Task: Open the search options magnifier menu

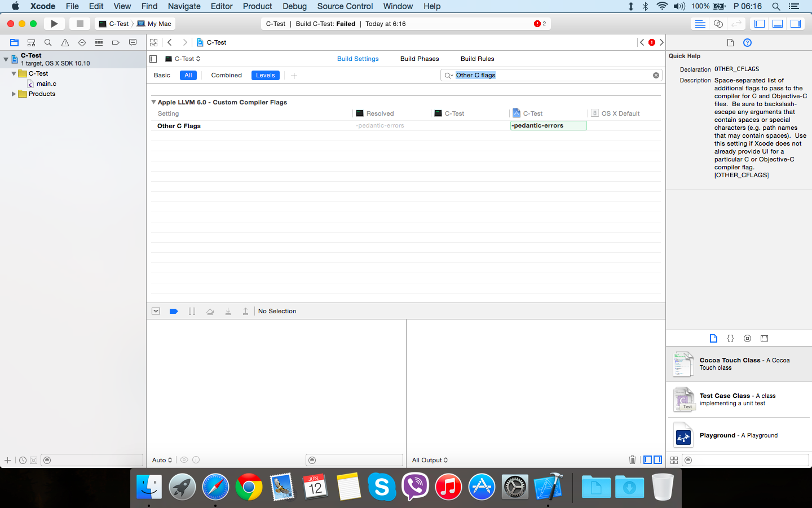Action: tap(449, 75)
